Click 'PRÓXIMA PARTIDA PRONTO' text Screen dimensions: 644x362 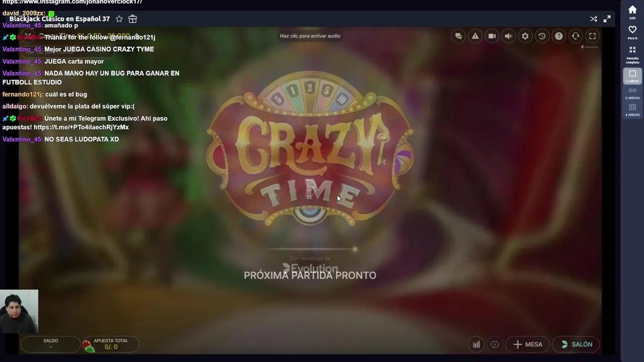pyautogui.click(x=310, y=276)
